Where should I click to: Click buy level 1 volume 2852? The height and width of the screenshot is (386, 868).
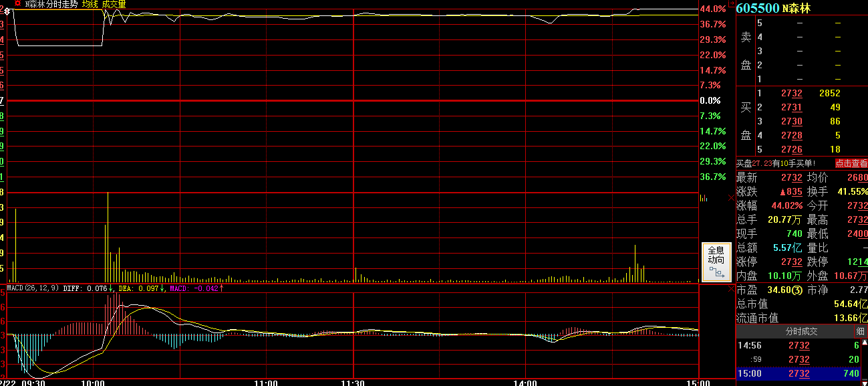830,94
